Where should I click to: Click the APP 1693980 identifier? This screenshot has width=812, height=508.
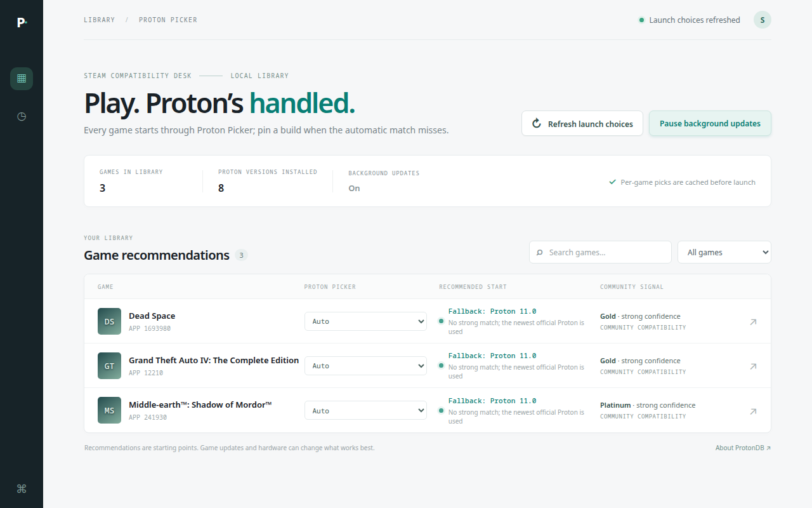pyautogui.click(x=150, y=328)
